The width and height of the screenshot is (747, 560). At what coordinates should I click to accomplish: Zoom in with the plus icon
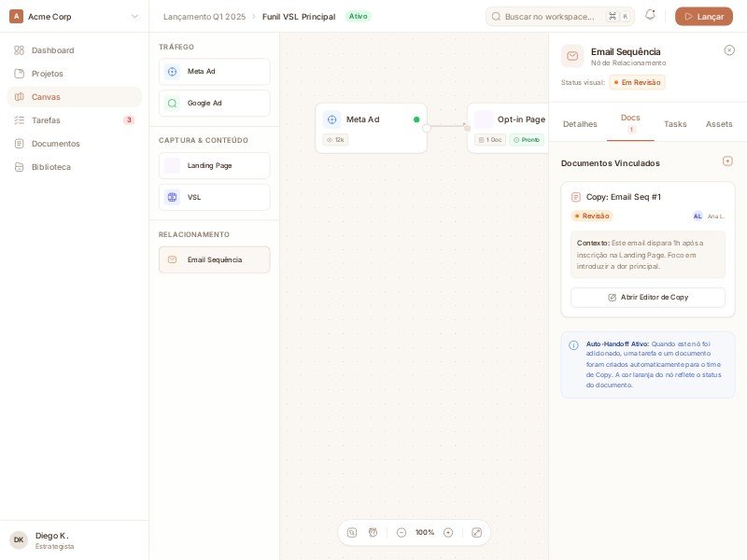[448, 532]
